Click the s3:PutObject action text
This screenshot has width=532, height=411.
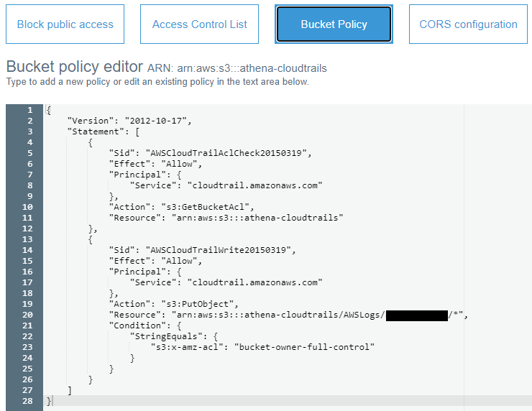[198, 304]
